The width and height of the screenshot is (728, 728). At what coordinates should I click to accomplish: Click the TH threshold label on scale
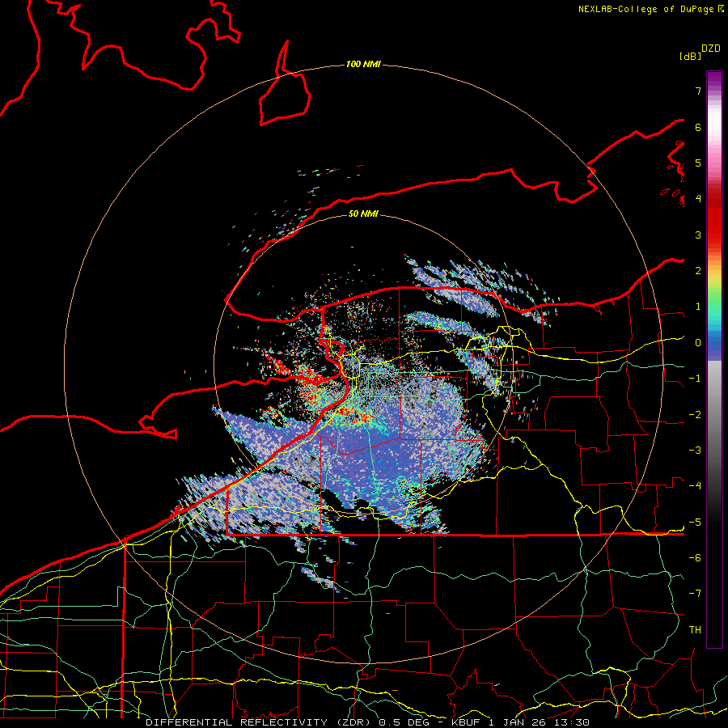coord(695,630)
